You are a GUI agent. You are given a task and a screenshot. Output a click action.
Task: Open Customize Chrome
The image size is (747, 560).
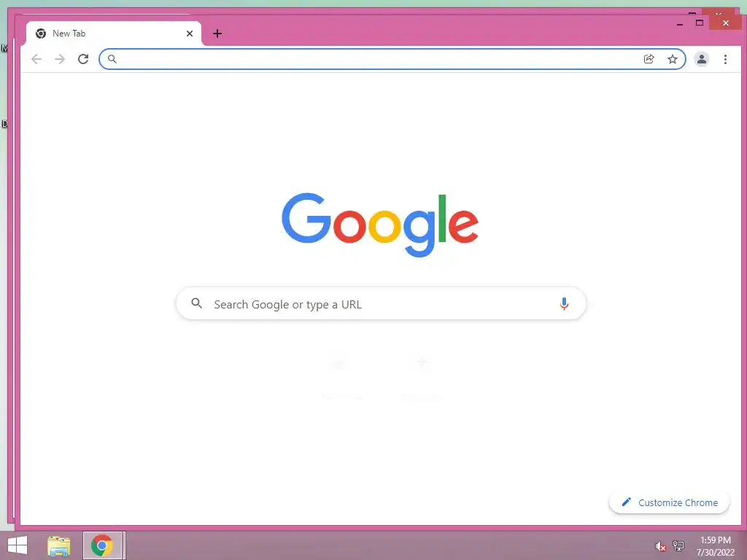pyautogui.click(x=669, y=502)
